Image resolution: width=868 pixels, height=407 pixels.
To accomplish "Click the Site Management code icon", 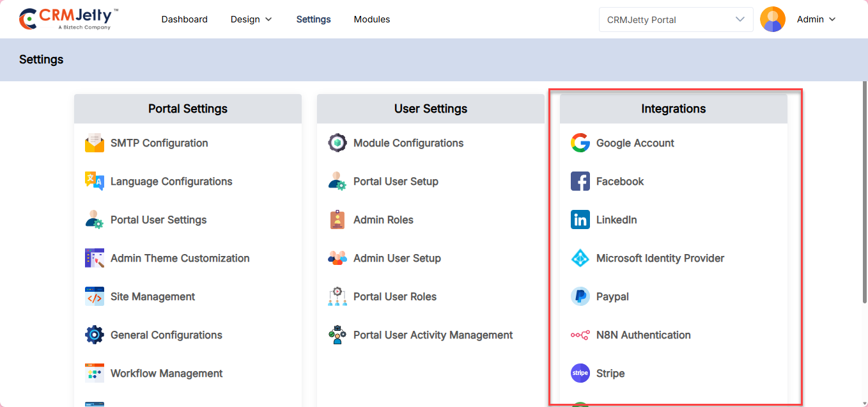I will pos(95,296).
